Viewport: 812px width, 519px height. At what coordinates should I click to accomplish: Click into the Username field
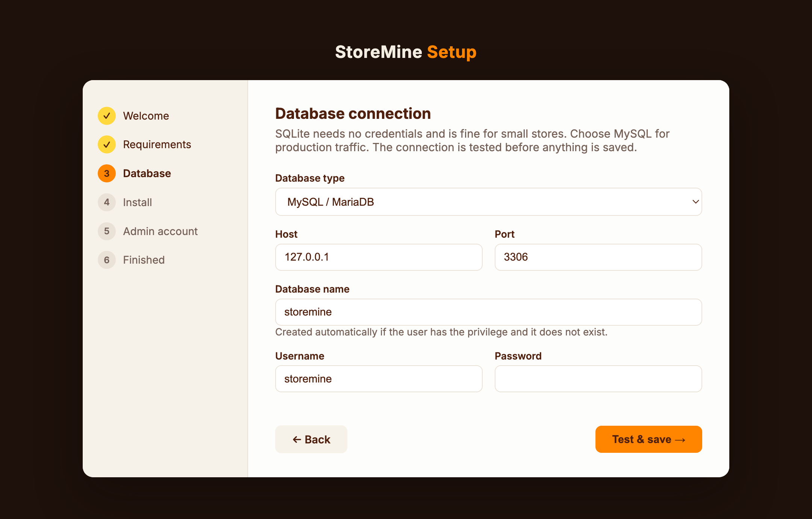pos(379,379)
